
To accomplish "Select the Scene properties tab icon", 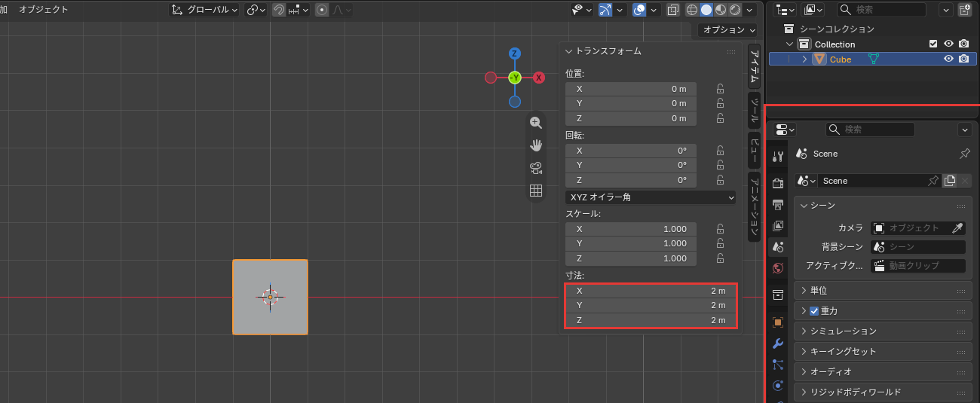I will click(x=779, y=246).
